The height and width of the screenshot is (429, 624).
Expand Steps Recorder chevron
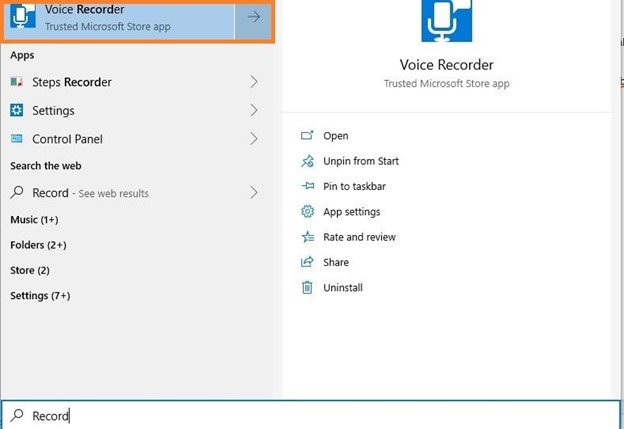point(254,82)
